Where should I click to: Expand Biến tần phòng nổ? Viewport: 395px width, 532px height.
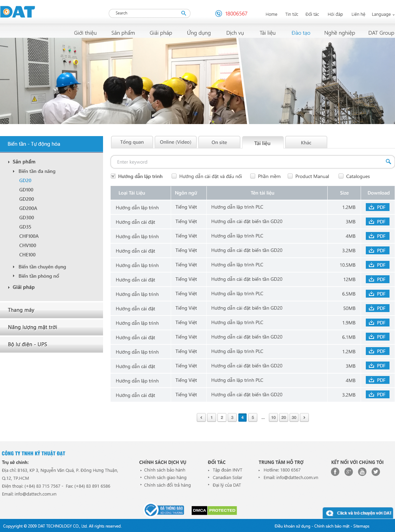[14, 276]
